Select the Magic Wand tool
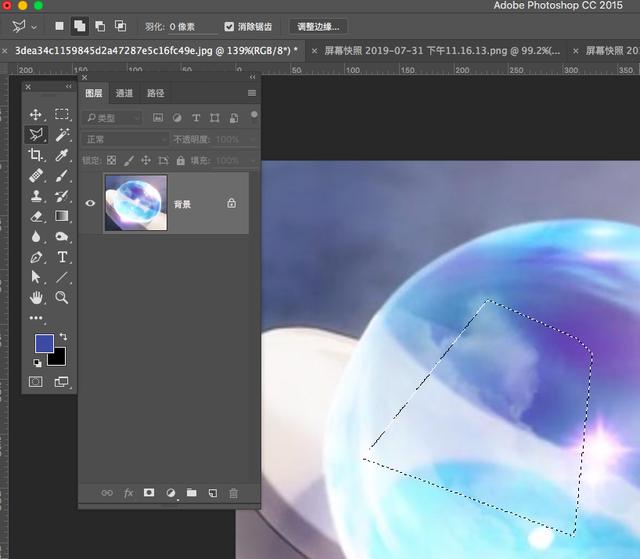Screen dimensions: 640x559 click(x=62, y=135)
